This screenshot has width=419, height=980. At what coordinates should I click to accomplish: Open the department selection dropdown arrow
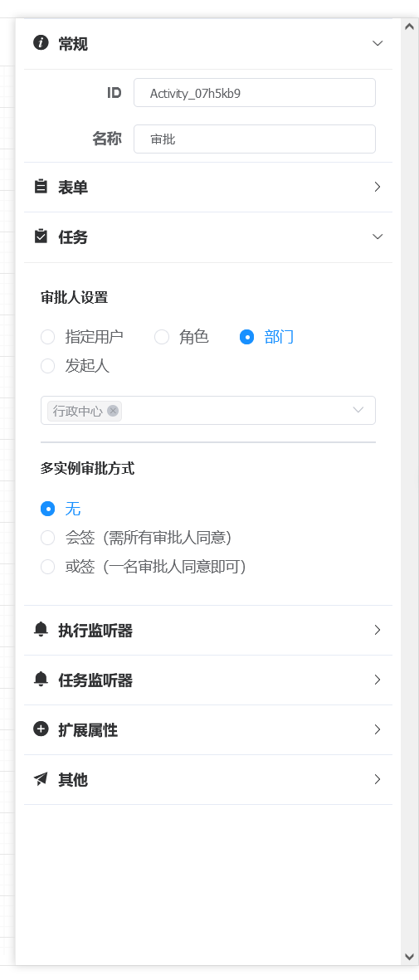pos(358,410)
